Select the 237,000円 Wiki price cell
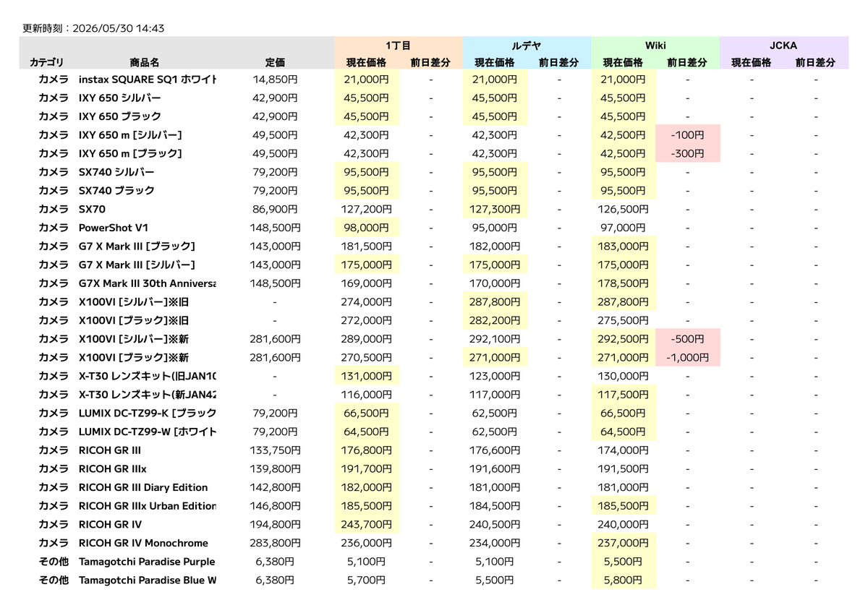This screenshot has width=868, height=613. (x=624, y=543)
